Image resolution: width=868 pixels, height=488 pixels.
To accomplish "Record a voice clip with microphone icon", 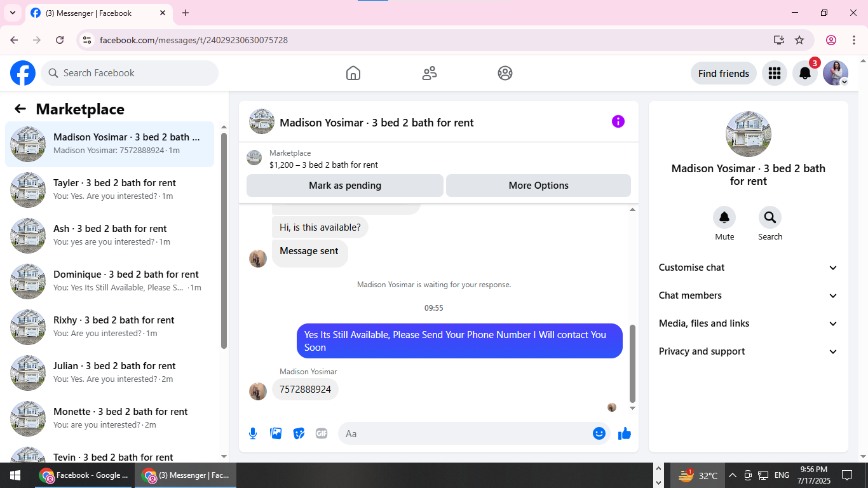I will (x=253, y=433).
